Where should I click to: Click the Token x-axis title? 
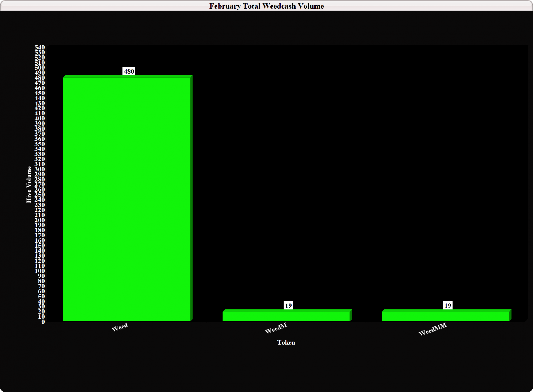click(x=286, y=342)
